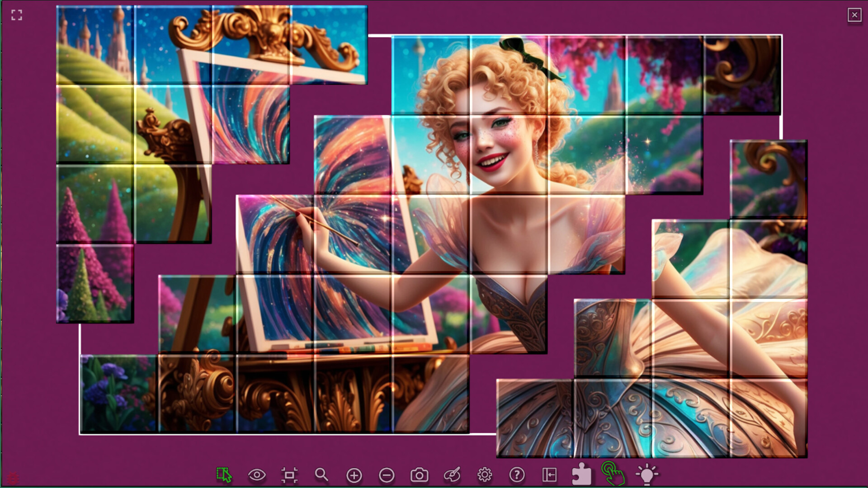The height and width of the screenshot is (488, 868).
Task: Open the puzzle image preview with the eye icon
Action: click(257, 475)
